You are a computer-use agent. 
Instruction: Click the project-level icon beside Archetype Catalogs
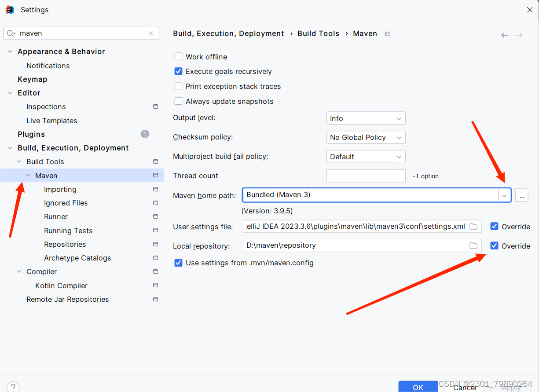tap(155, 258)
